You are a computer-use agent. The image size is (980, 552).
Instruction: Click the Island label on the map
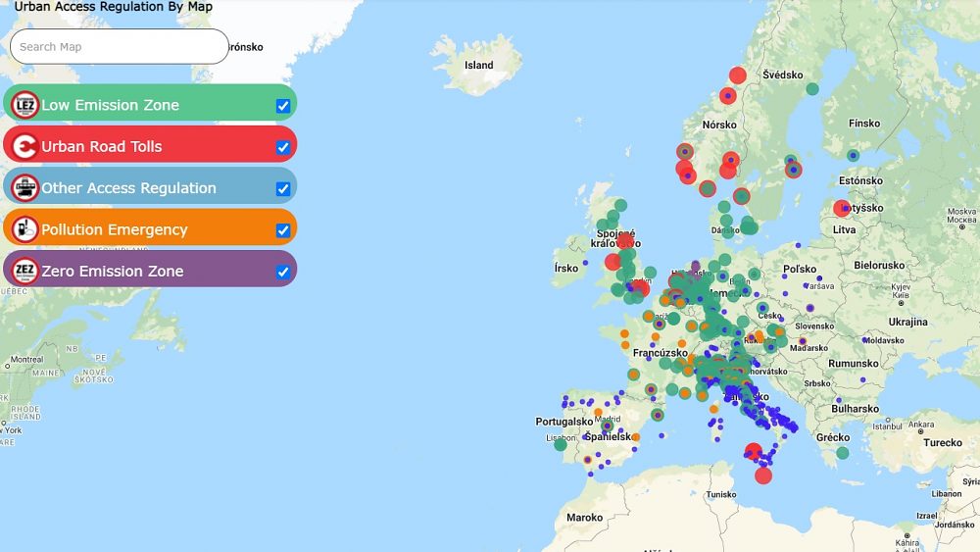pyautogui.click(x=478, y=66)
